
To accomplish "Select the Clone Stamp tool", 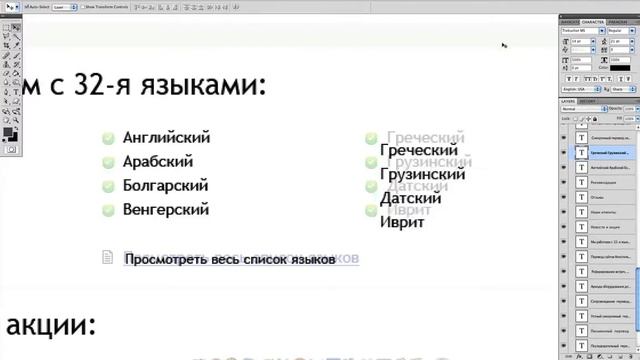I will pos(7,64).
